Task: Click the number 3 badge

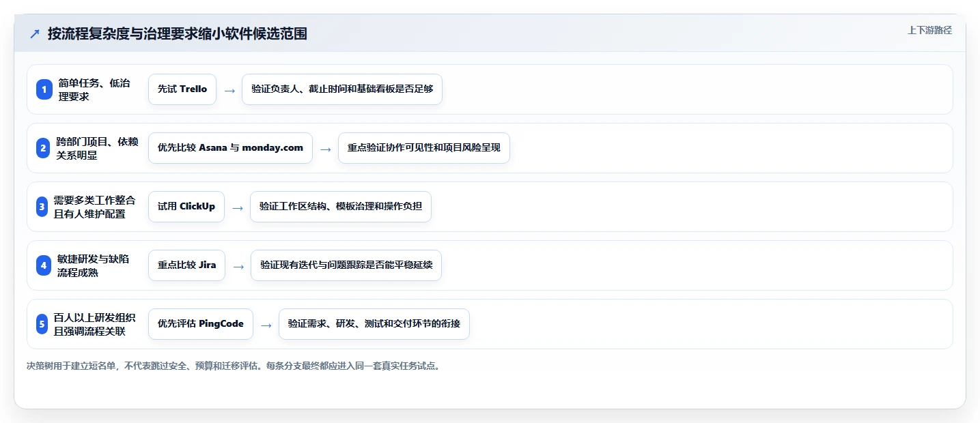Action: pos(42,207)
